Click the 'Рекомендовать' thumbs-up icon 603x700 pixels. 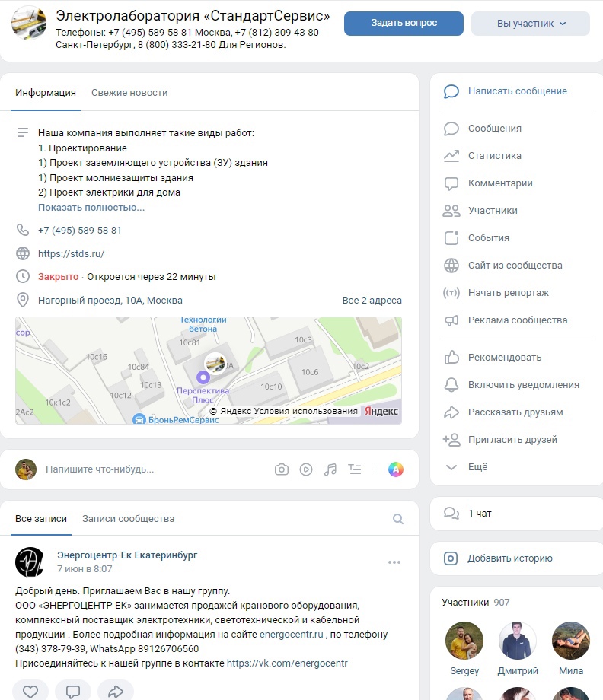coord(451,357)
